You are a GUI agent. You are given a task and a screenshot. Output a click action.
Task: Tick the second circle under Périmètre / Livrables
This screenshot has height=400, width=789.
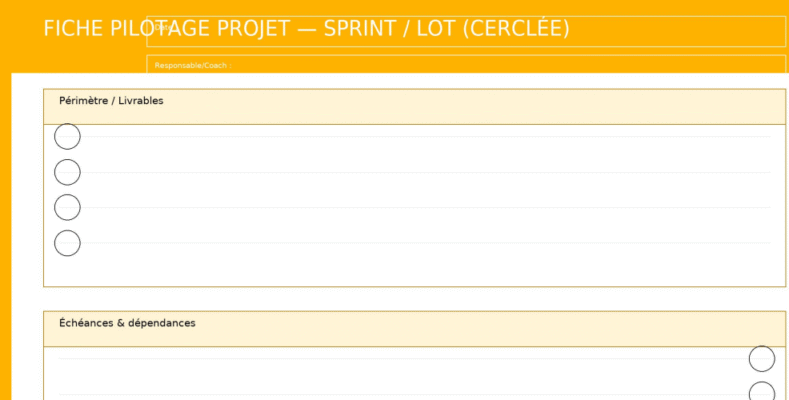click(67, 172)
